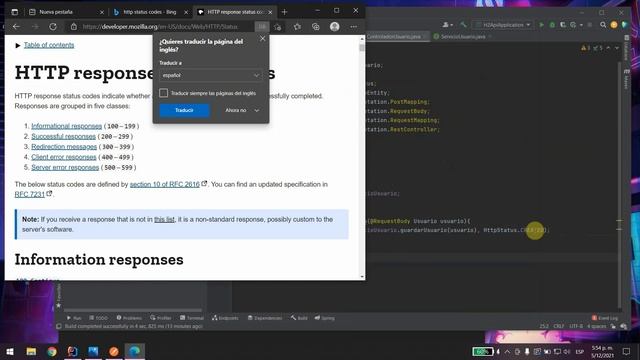The height and width of the screenshot is (360, 640).
Task: Click the Edge refresh page icon
Action: [53, 27]
